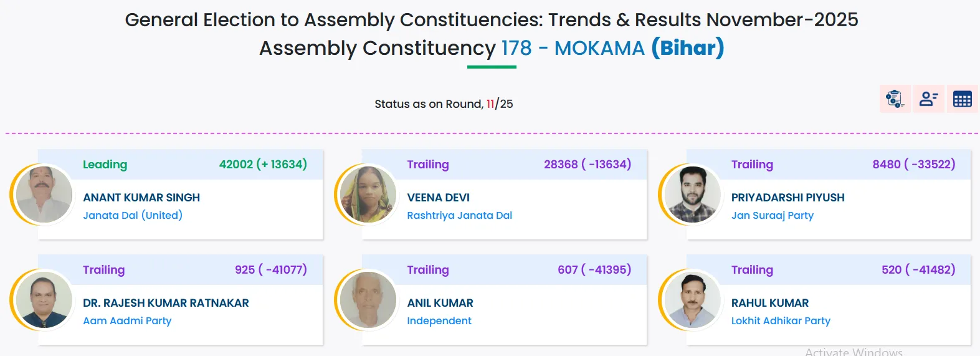Click the round number 11 status
980x356 pixels.
coord(490,104)
